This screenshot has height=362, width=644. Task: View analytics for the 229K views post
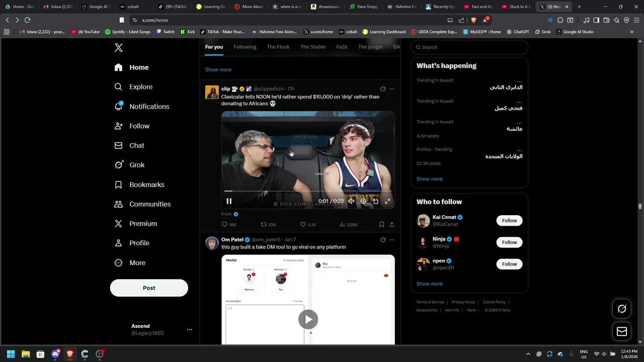[348, 225]
